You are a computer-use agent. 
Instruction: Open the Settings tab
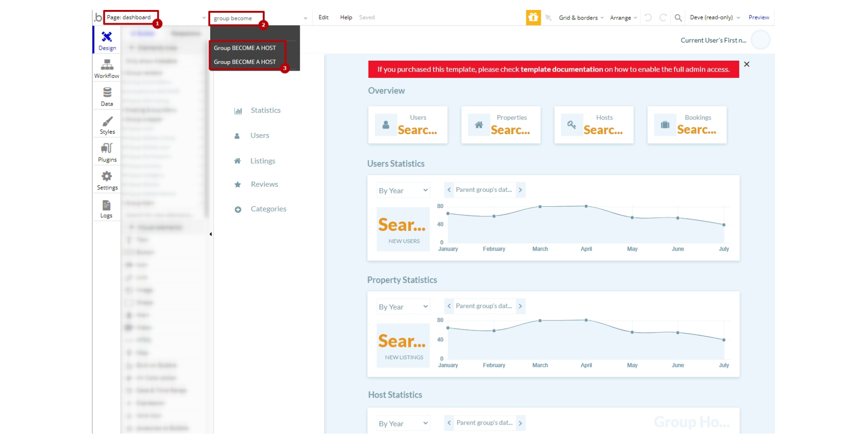[x=107, y=180]
